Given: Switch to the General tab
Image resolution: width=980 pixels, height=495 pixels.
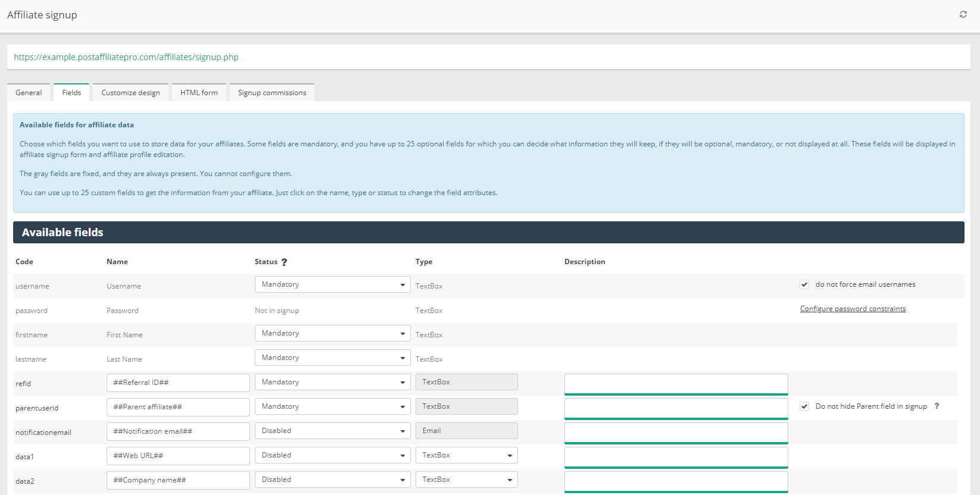Looking at the screenshot, I should 29,92.
